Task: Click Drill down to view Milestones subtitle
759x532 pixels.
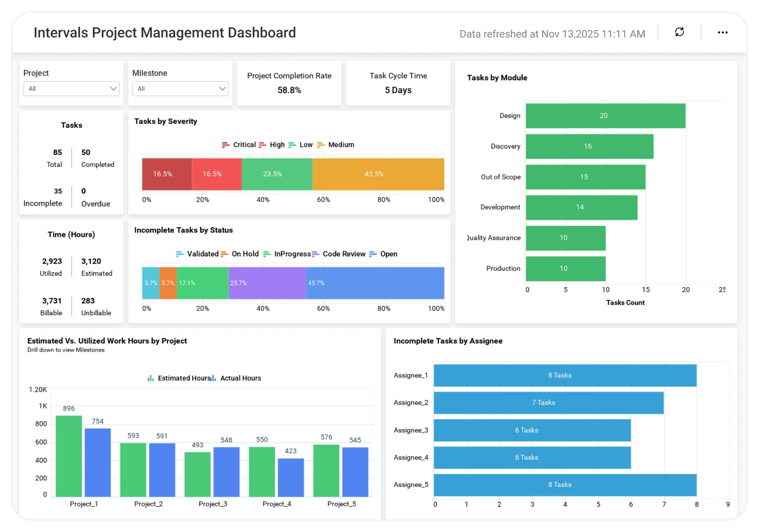Action: [x=66, y=350]
